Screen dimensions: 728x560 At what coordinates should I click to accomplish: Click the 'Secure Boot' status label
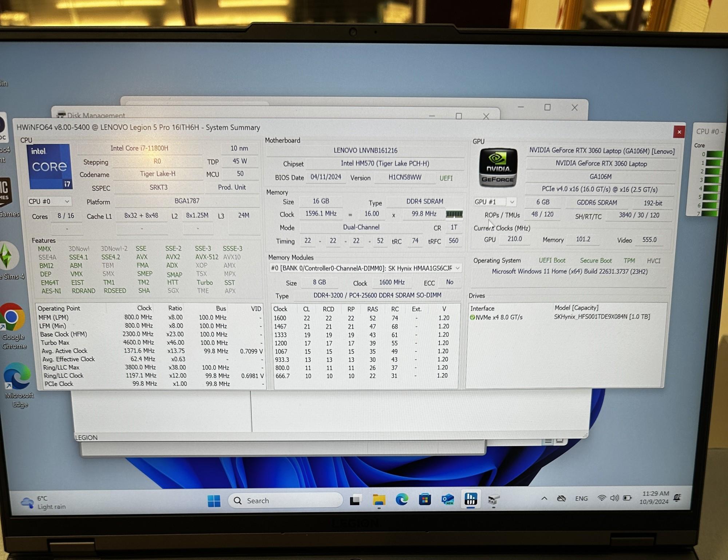point(596,261)
